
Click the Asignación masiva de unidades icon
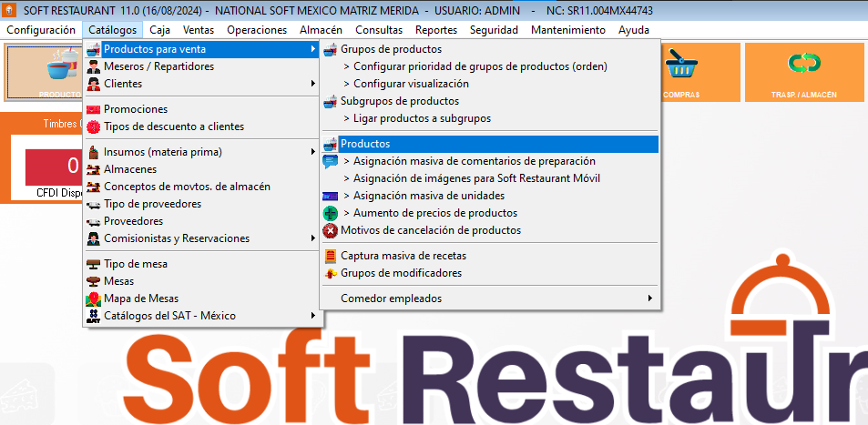coord(330,196)
